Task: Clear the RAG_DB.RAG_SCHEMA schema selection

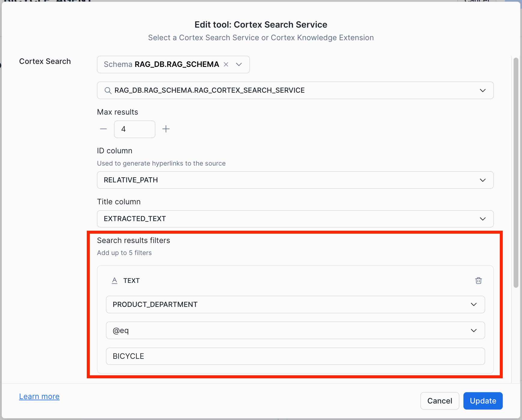Action: point(226,64)
